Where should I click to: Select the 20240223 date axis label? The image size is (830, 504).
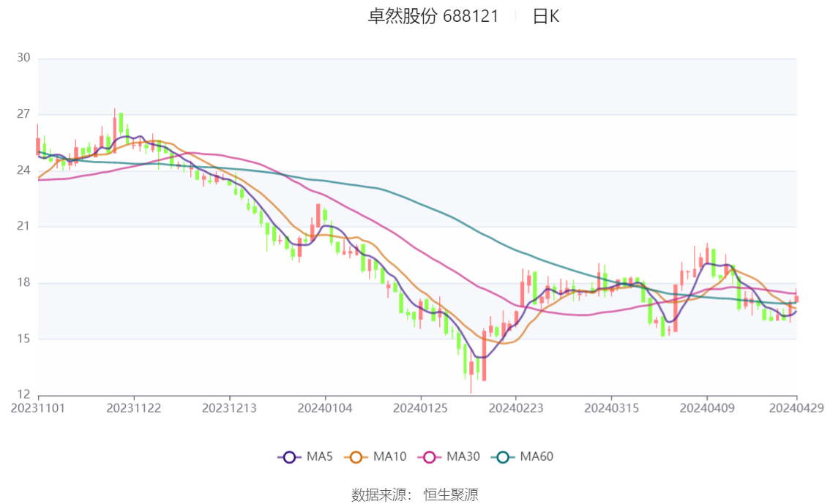click(x=516, y=408)
